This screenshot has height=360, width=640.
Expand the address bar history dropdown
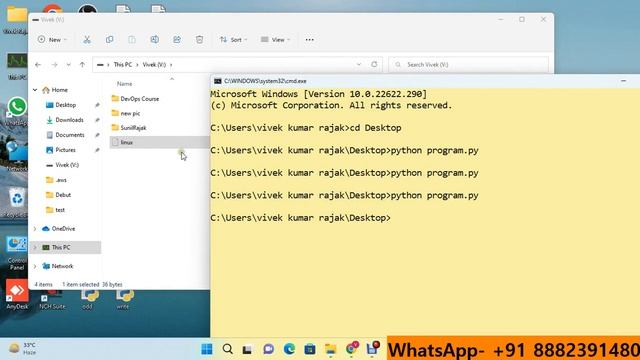pyautogui.click(x=359, y=64)
